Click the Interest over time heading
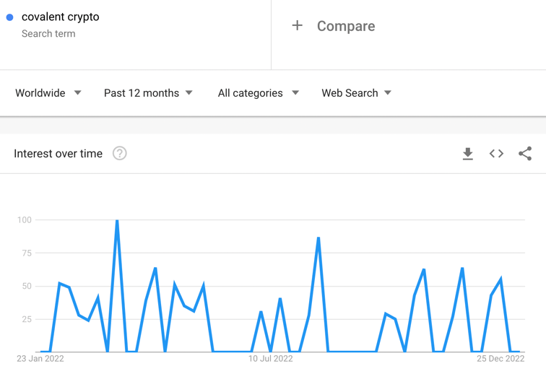Screen dimensions: 546x392 58,154
